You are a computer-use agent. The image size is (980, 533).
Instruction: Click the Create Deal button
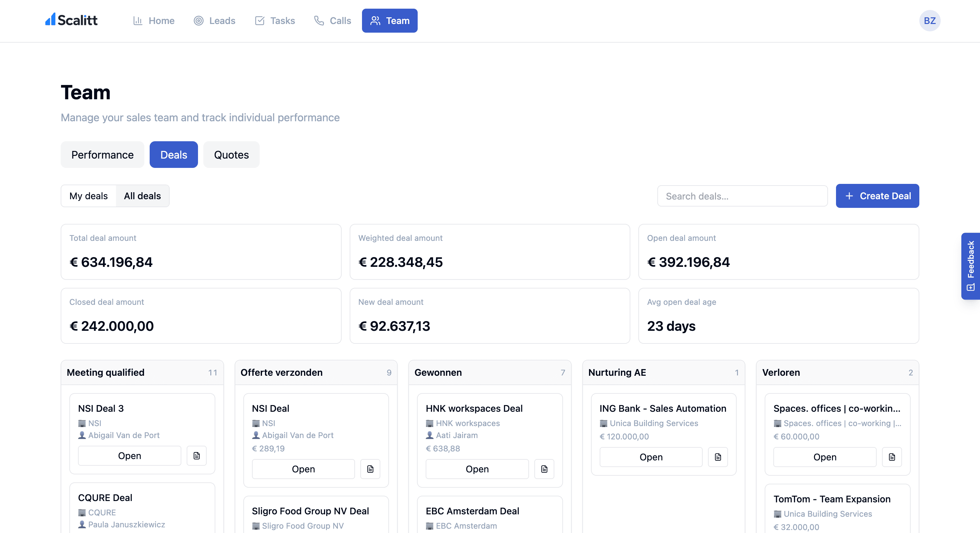click(x=877, y=196)
